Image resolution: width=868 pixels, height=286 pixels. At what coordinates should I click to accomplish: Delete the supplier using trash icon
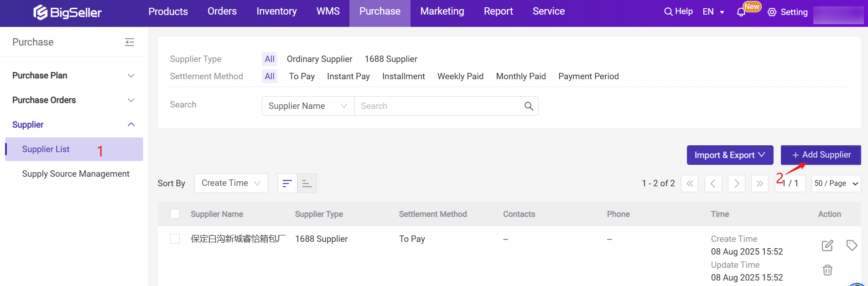tap(827, 270)
